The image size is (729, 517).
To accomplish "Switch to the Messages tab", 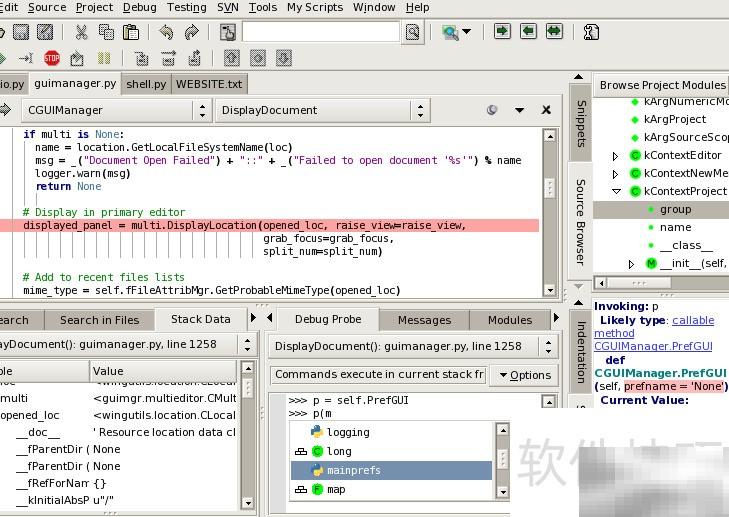I will [424, 320].
